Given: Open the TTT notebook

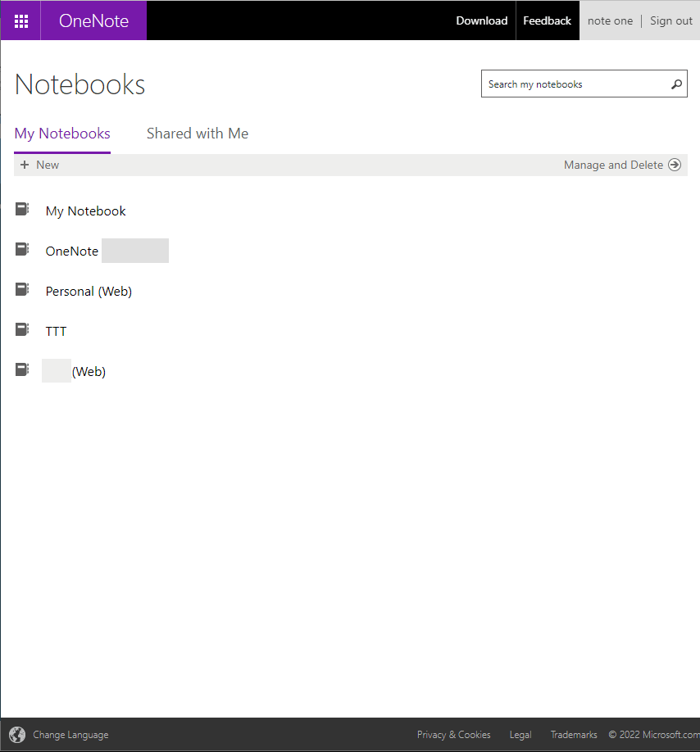Looking at the screenshot, I should [x=56, y=332].
